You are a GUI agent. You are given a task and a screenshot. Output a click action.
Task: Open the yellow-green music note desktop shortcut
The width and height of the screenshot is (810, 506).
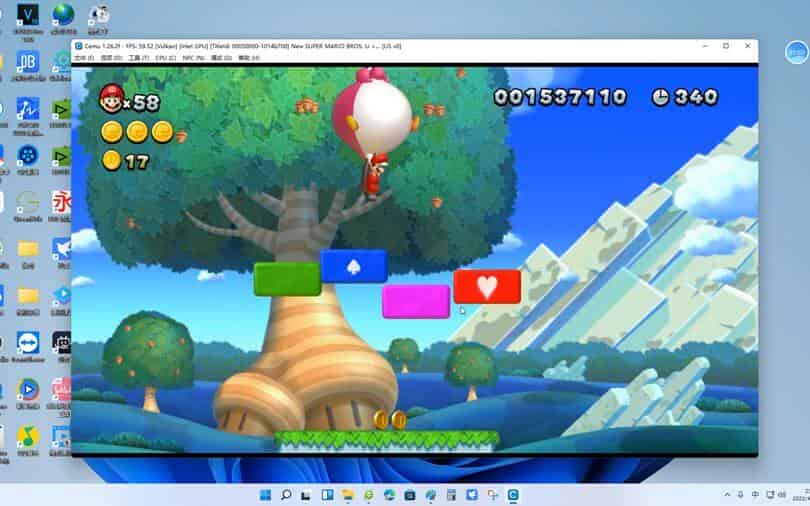tap(28, 437)
